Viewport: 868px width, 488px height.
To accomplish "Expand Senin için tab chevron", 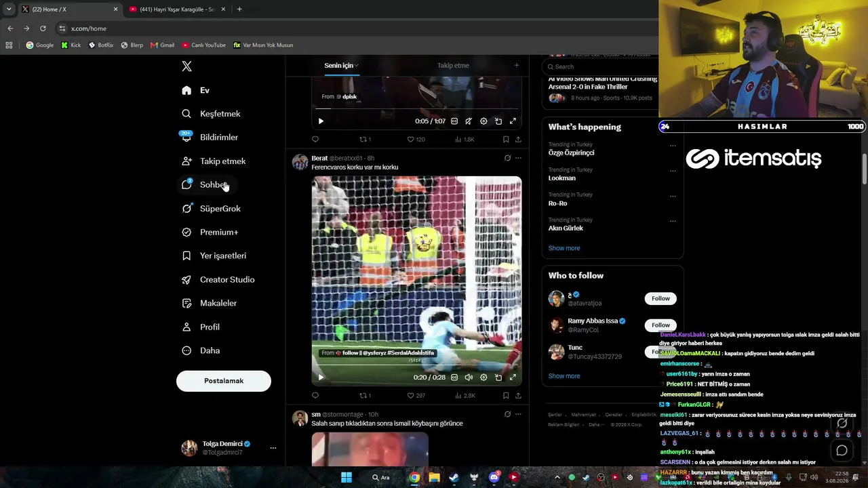I will (357, 66).
